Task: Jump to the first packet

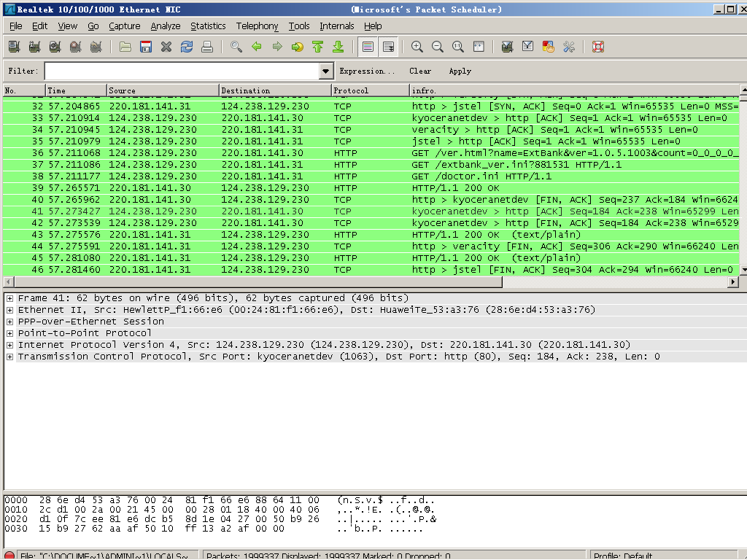Action: 318,47
